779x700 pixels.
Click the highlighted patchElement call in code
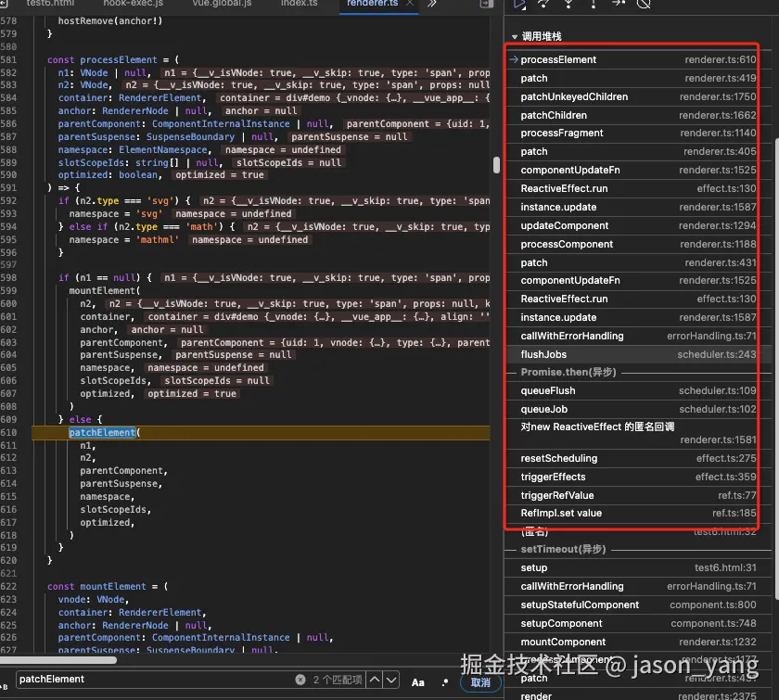click(102, 433)
